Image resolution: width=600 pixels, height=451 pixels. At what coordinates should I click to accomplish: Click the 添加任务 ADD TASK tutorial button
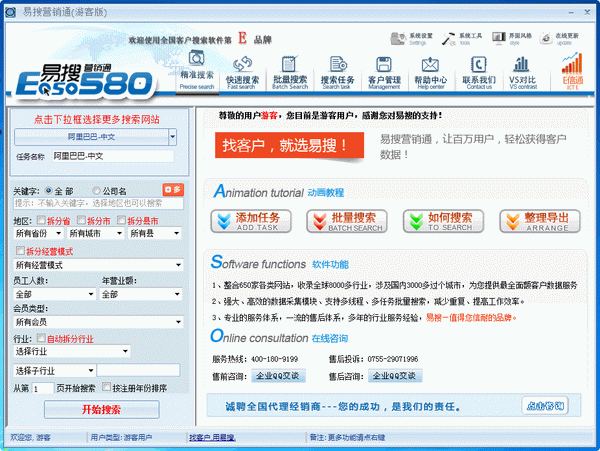251,221
